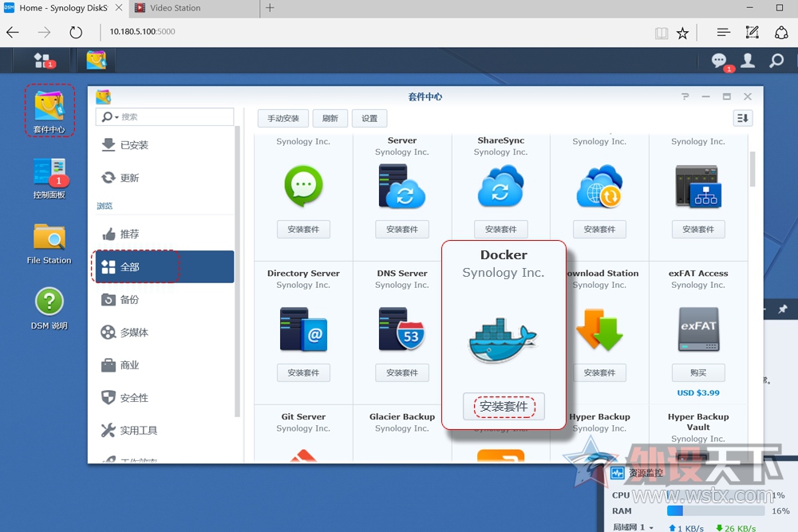Screen dimensions: 798x532
Task: Select the 已安装 sidebar item
Action: pyautogui.click(x=164, y=145)
